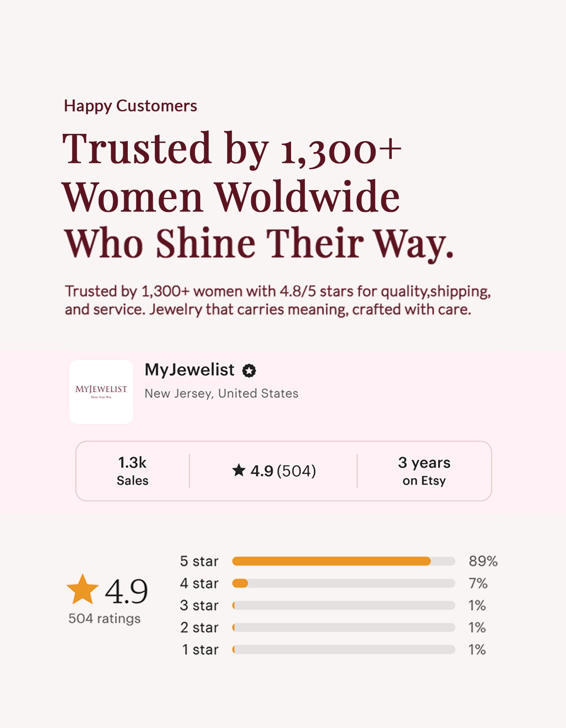The height and width of the screenshot is (728, 566).
Task: Click the 7% percentage value
Action: point(478,583)
